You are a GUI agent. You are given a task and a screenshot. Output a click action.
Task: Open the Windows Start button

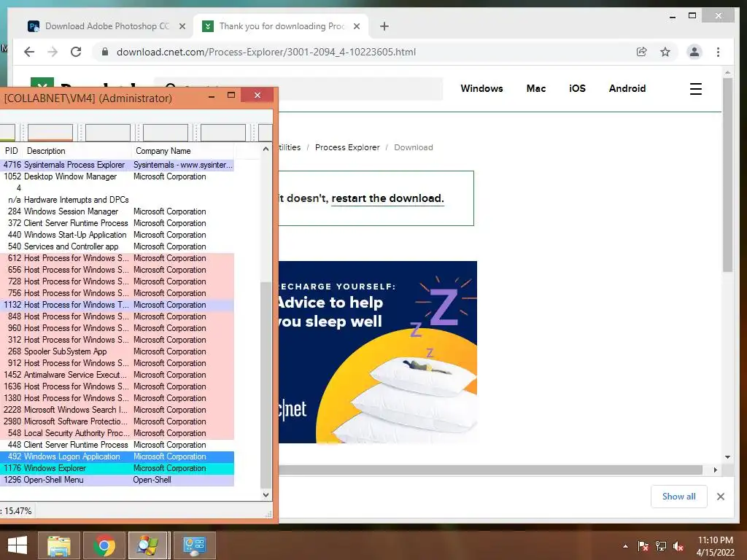[x=18, y=545]
